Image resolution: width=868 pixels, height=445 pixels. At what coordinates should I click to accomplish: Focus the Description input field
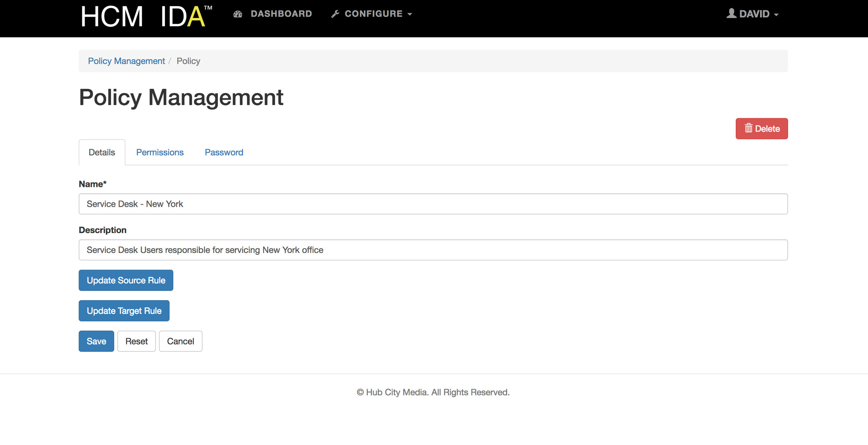coord(433,250)
